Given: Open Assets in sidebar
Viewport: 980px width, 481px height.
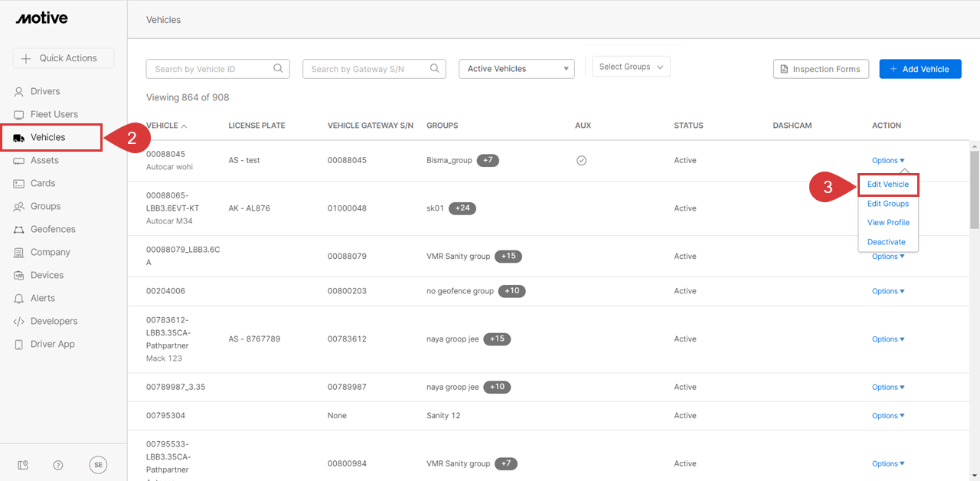Looking at the screenshot, I should 44,160.
